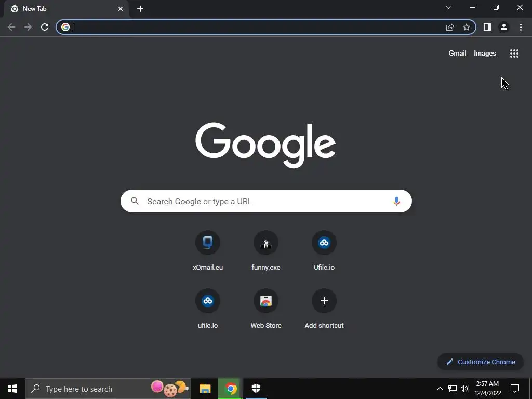Select the New Tab tab
Viewport: 532px width, 399px height.
click(66, 9)
